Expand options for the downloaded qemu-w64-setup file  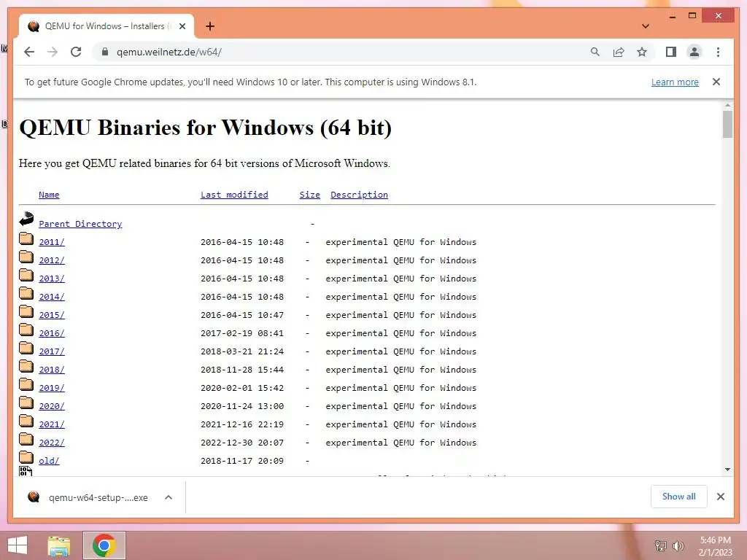click(169, 497)
